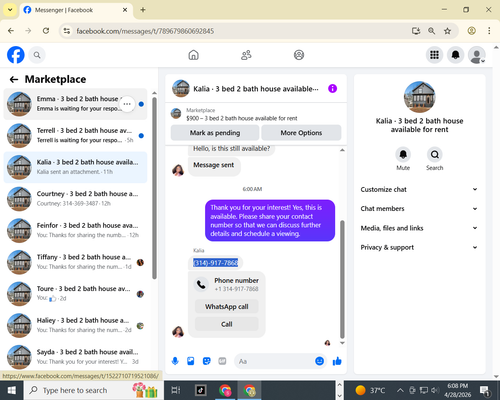Viewport: 500px width, 400px height.
Task: Mute conversation with the bell icon
Action: pyautogui.click(x=403, y=155)
